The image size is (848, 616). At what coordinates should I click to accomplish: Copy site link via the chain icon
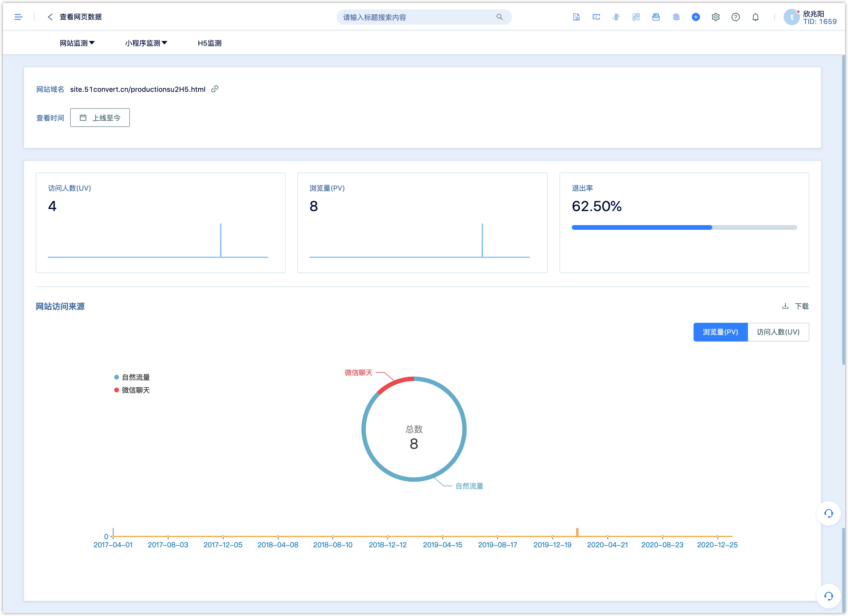pos(215,89)
